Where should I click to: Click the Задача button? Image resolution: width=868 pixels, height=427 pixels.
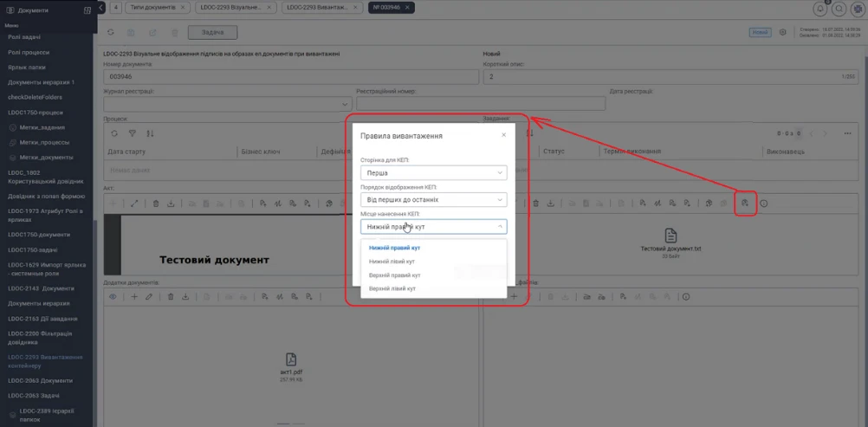coord(213,33)
